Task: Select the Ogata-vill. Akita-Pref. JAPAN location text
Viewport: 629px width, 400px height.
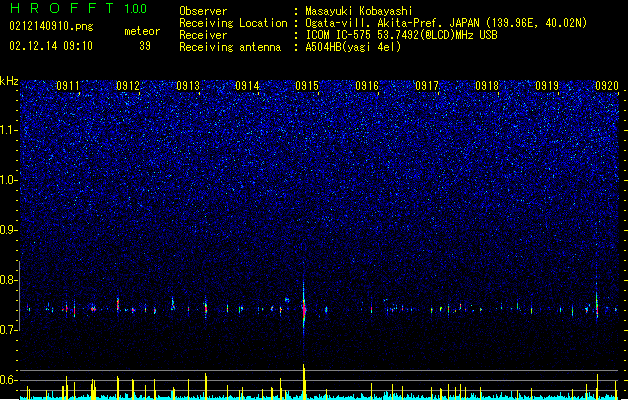Action: 446,23
